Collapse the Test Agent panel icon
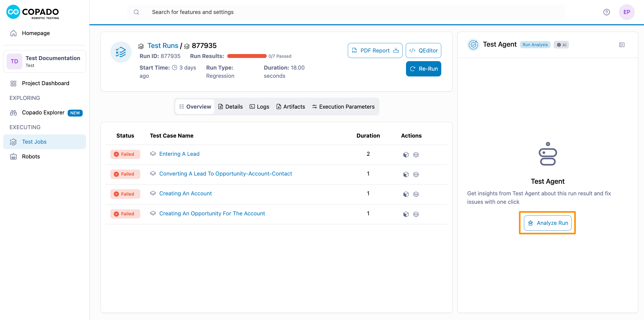The height and width of the screenshot is (320, 644). tap(622, 45)
